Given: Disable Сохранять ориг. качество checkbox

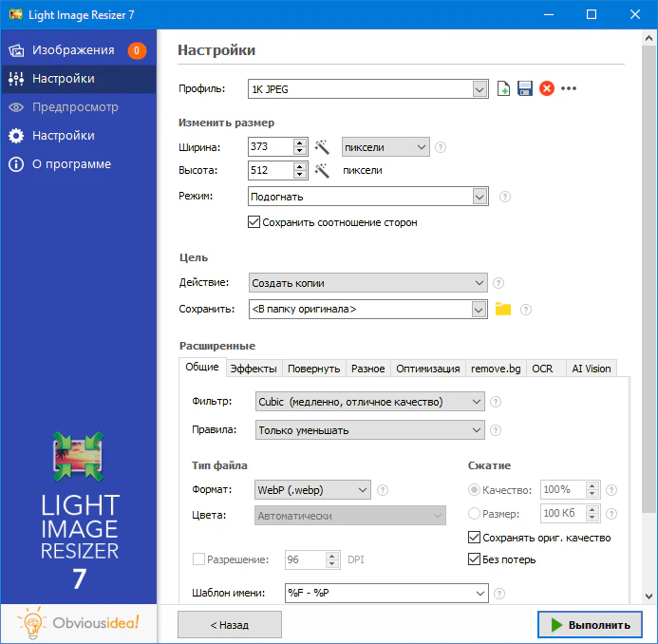Looking at the screenshot, I should click(475, 538).
